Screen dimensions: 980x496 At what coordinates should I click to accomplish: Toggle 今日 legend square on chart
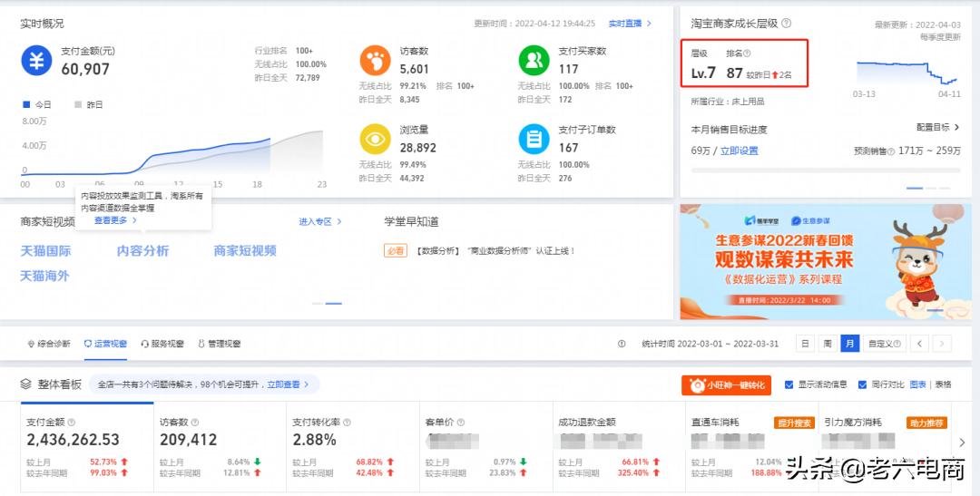tap(26, 104)
